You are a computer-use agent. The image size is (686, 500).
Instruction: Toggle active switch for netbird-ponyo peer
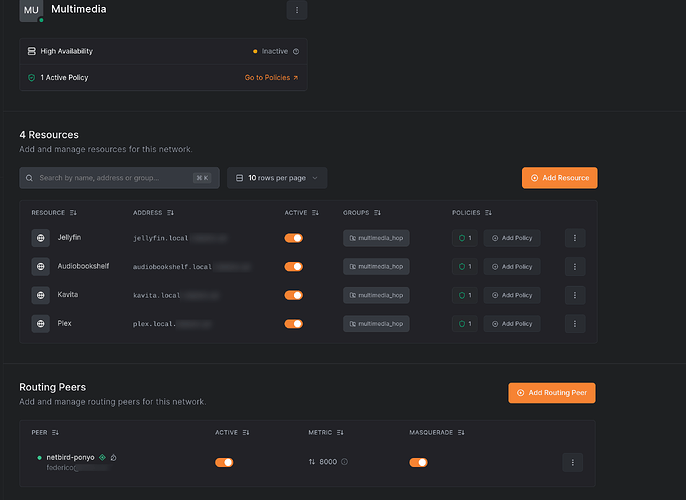(x=224, y=462)
